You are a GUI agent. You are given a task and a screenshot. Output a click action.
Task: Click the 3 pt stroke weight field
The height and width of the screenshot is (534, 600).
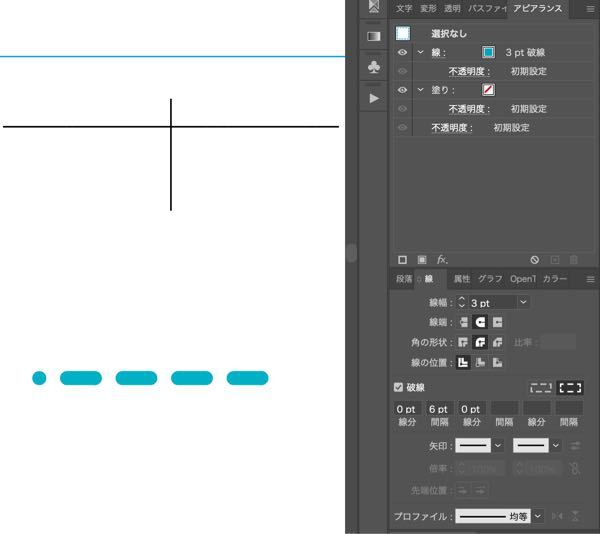(492, 303)
